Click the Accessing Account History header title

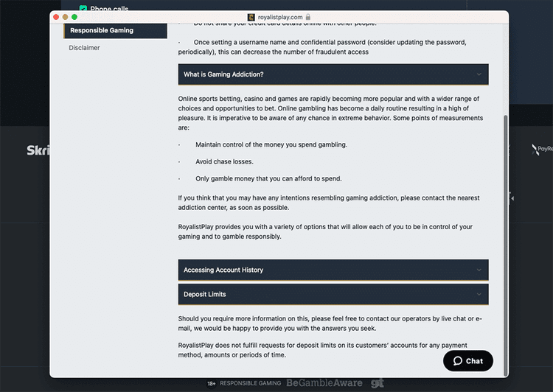click(223, 270)
